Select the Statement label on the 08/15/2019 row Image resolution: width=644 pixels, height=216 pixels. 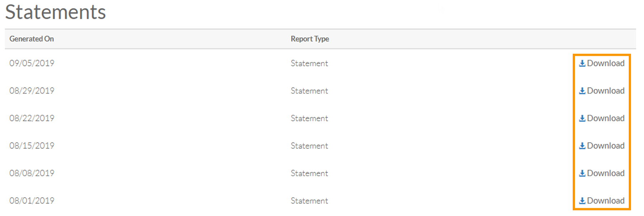pos(309,146)
